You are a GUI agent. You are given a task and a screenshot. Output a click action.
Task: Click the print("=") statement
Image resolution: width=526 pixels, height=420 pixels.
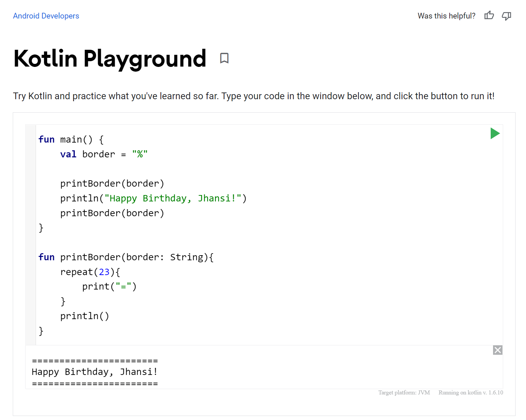point(109,286)
